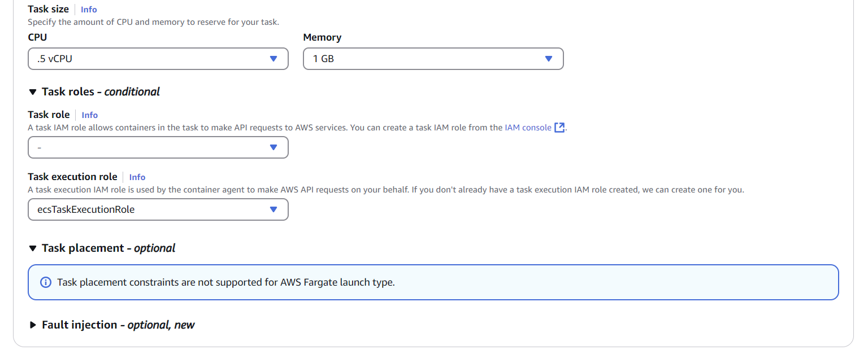The height and width of the screenshot is (350, 868).
Task: Click the arrow in the ecsTaskExecutionRole selector
Action: coord(274,209)
